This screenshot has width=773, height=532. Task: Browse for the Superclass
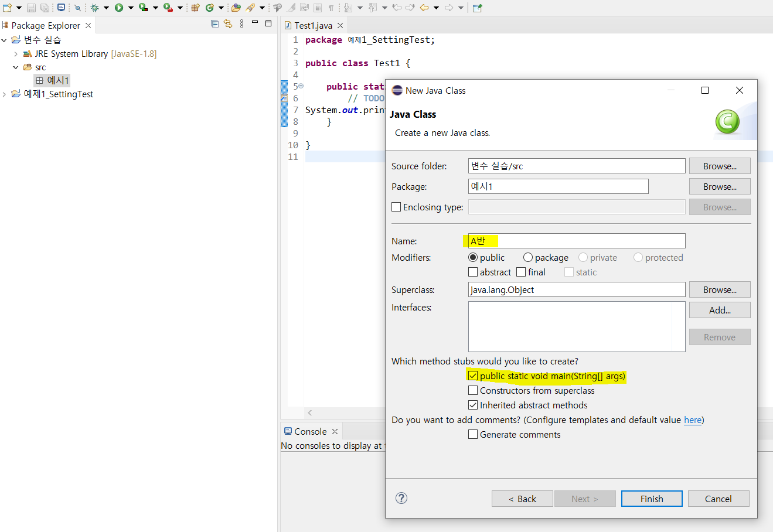pyautogui.click(x=720, y=289)
